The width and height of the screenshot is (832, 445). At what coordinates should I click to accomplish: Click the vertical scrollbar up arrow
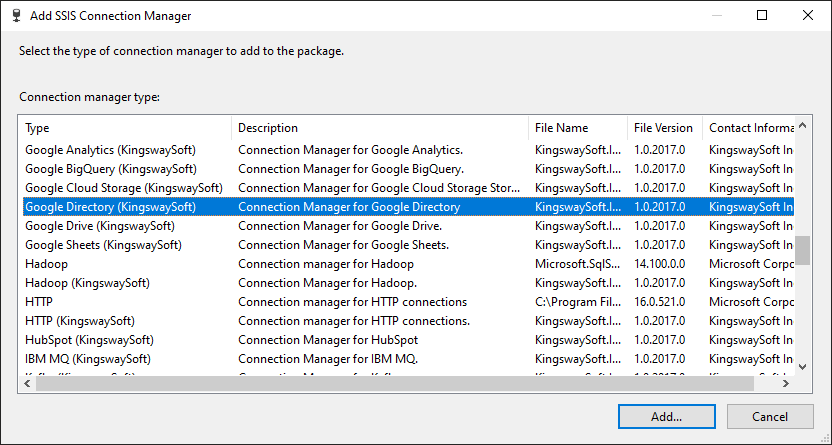802,126
